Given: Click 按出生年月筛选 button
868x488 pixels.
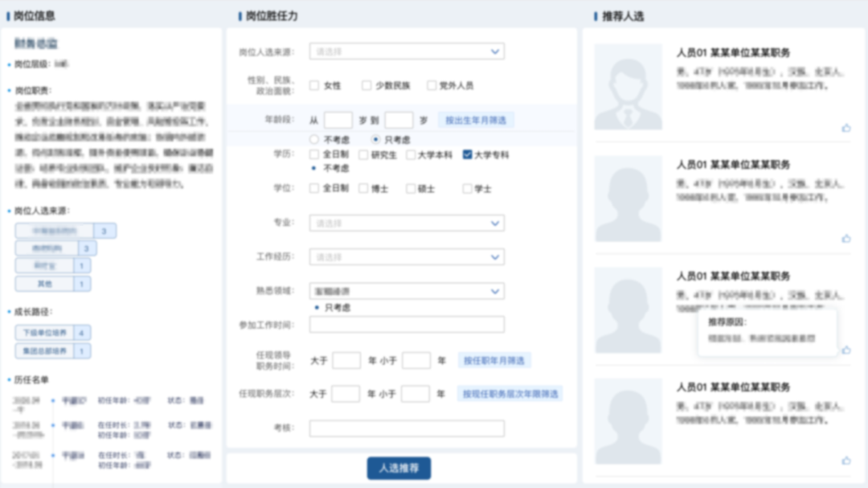Looking at the screenshot, I should click(x=476, y=121).
